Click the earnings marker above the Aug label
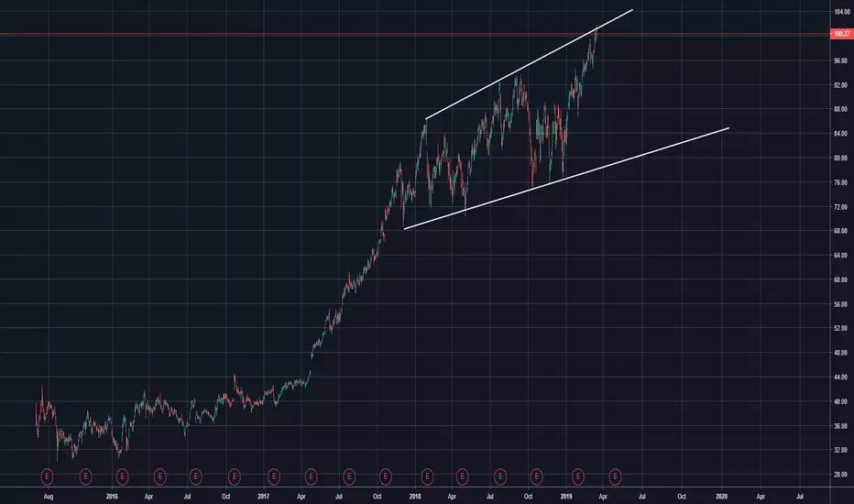The width and height of the screenshot is (854, 504). click(48, 477)
